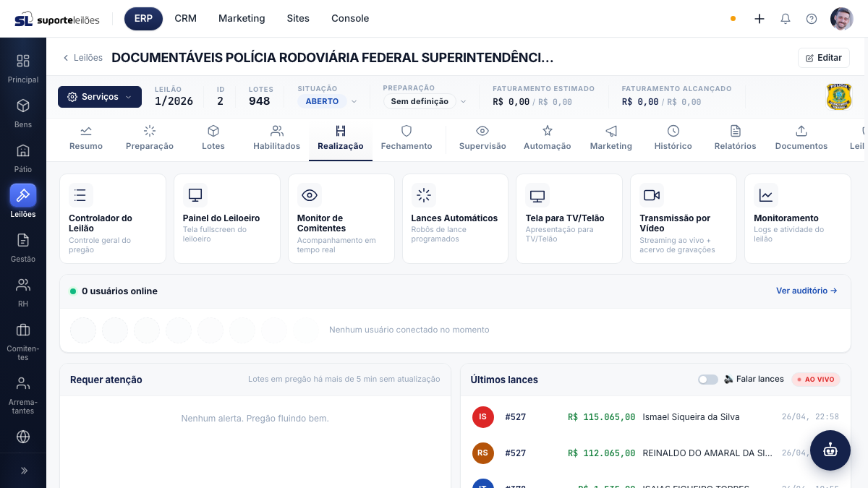Screen dimensions: 868x488
Task: Select the Preparação tab
Action: click(150, 138)
